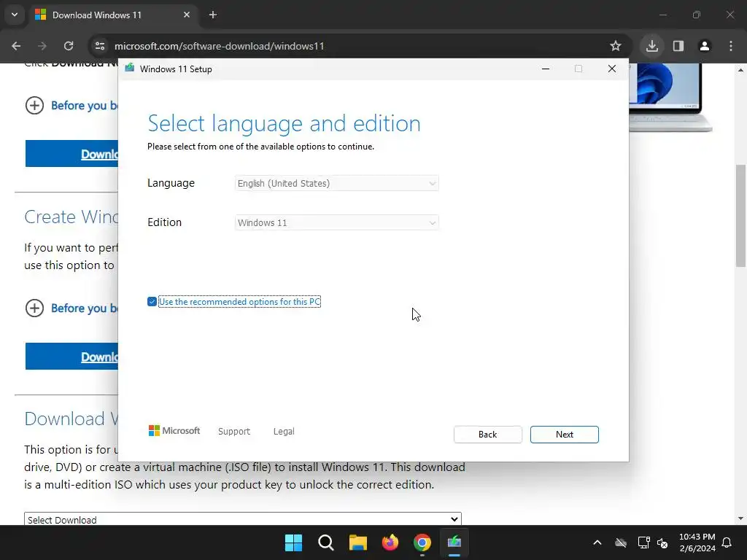Click the muted volume tray icon
Viewport: 747px width, 560px height.
click(662, 542)
